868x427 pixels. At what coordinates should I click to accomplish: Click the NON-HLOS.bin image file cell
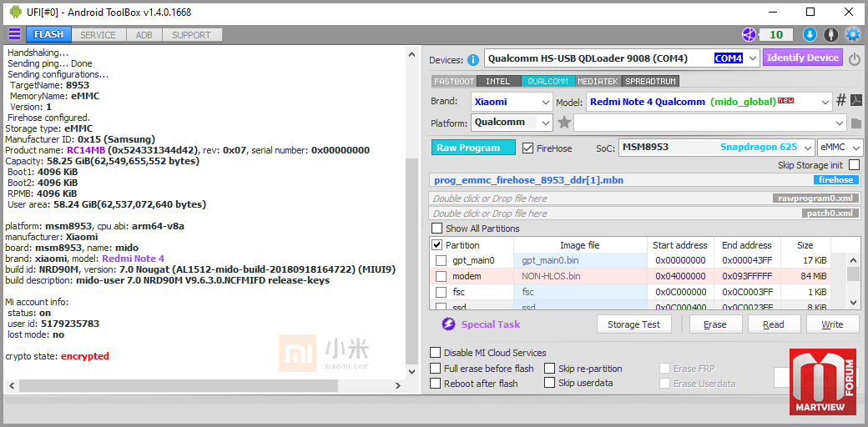tap(580, 276)
